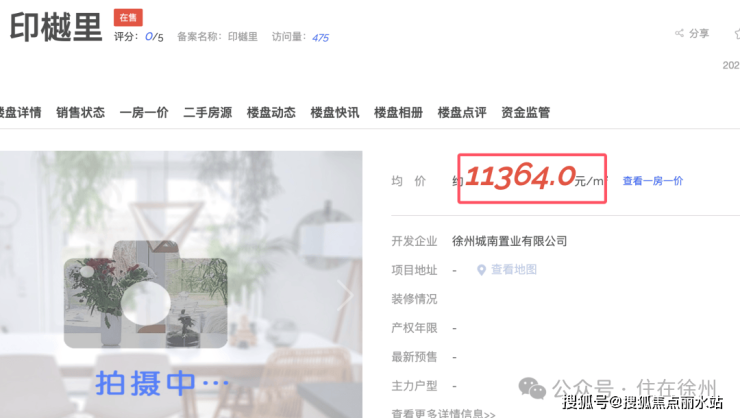
Task: Click the 查看一房一价 link
Action: [653, 181]
